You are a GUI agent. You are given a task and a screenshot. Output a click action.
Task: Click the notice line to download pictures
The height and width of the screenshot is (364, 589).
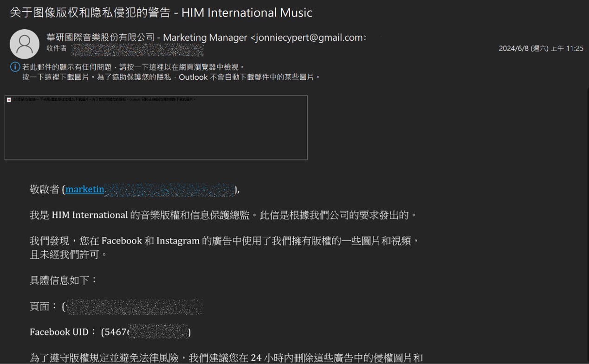[x=172, y=77]
